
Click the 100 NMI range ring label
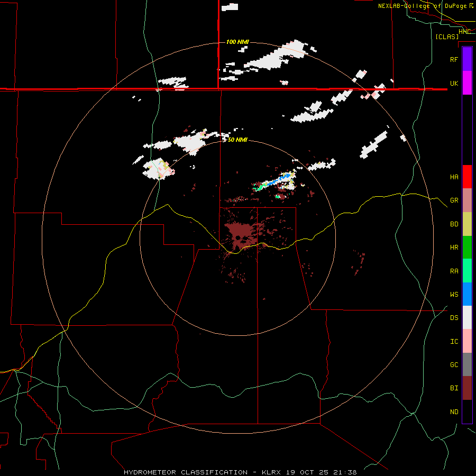(237, 42)
